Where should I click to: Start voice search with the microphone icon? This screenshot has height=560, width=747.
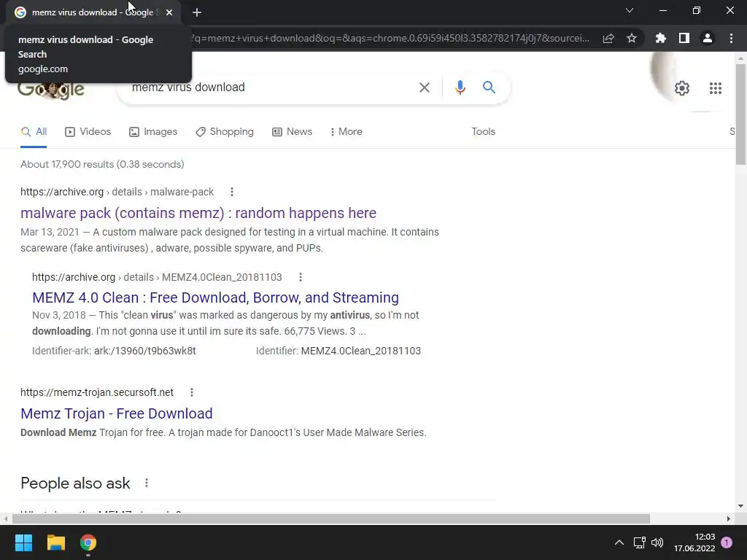pos(460,87)
